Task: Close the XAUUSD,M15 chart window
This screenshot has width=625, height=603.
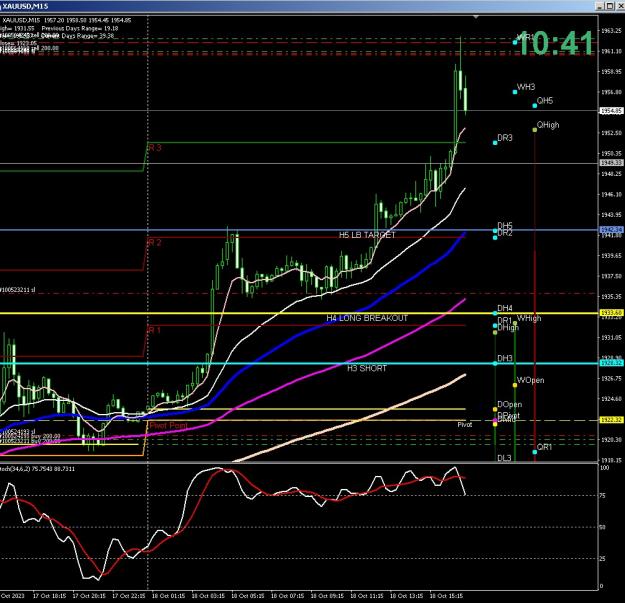Action: click(620, 6)
